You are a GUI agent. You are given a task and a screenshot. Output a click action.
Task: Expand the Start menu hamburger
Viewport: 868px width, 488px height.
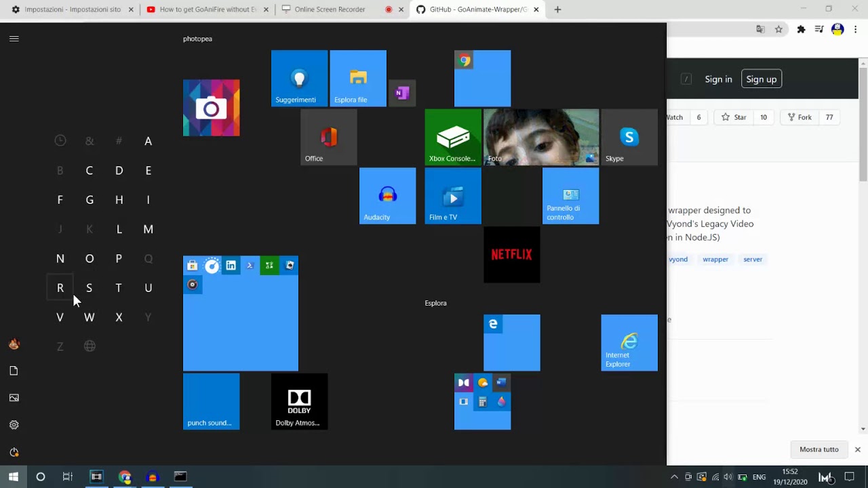coord(14,39)
